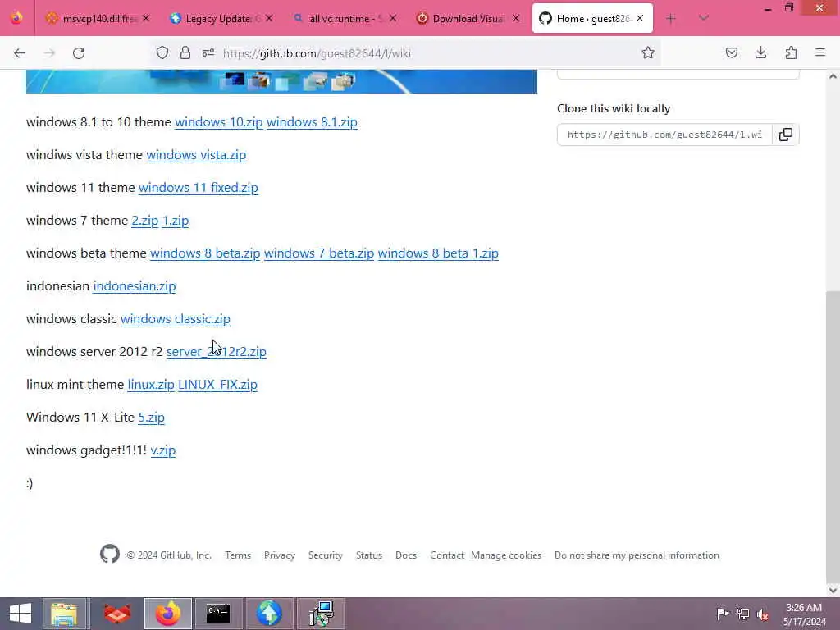The height and width of the screenshot is (630, 840).
Task: Close the msvcp140.dll tab
Action: (x=146, y=18)
